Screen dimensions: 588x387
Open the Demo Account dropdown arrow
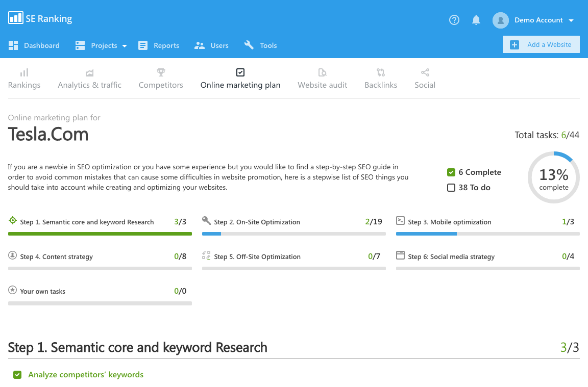[x=571, y=20]
